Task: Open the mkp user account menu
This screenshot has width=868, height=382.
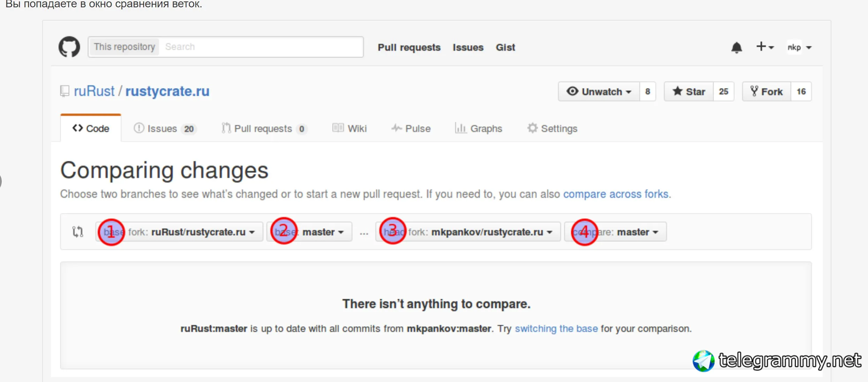Action: point(800,47)
